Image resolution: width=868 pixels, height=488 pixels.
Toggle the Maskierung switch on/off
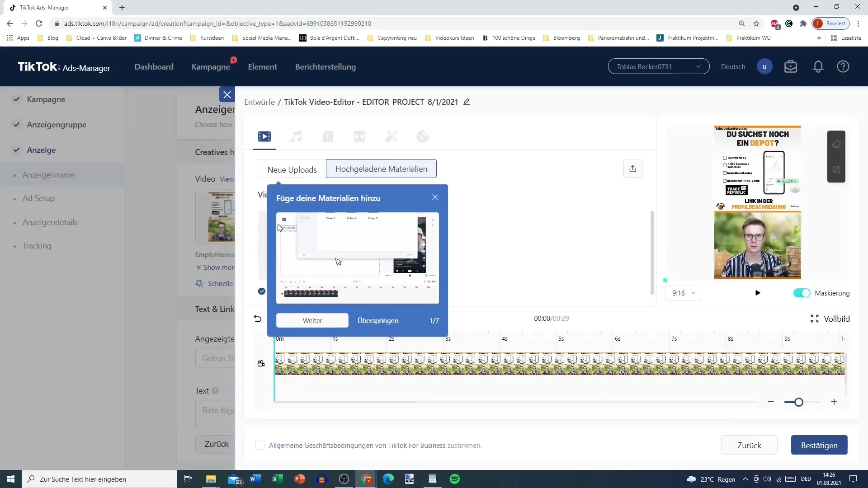[x=802, y=292]
